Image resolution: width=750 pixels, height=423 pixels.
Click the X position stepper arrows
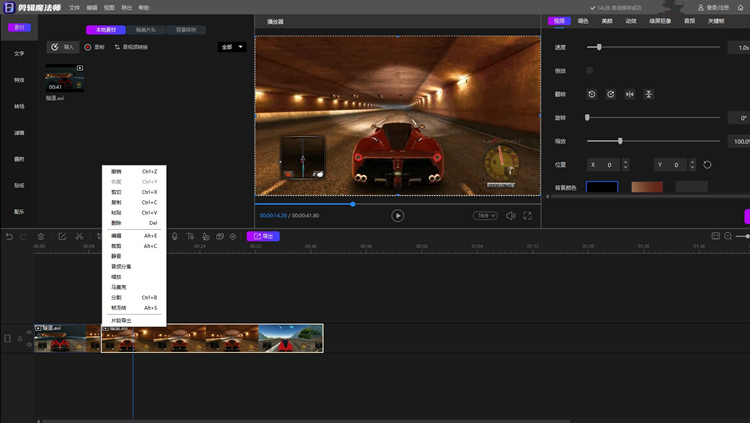coord(625,165)
